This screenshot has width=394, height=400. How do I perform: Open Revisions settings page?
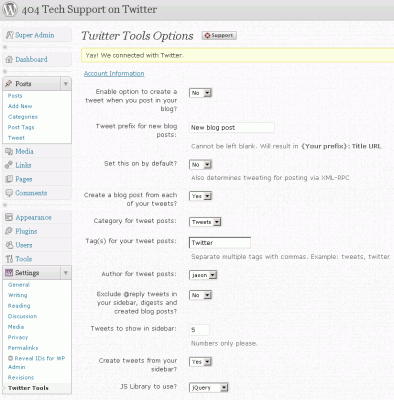coord(21,377)
